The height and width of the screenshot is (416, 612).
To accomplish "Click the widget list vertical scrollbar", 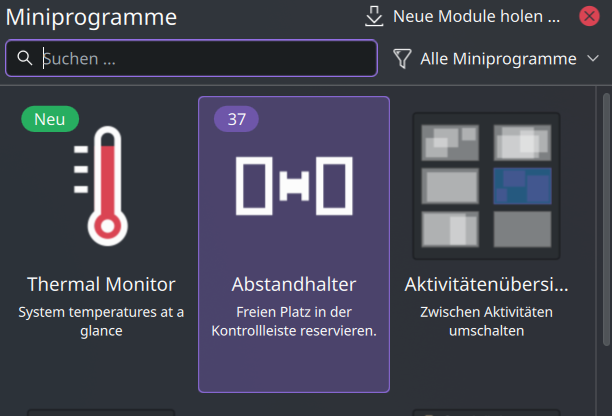I will 606,219.
